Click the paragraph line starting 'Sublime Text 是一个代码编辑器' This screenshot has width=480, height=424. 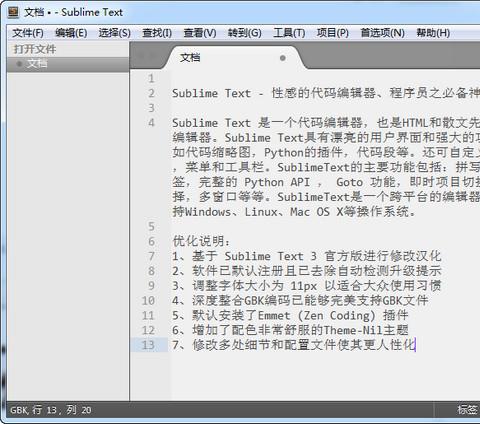[x=326, y=123]
